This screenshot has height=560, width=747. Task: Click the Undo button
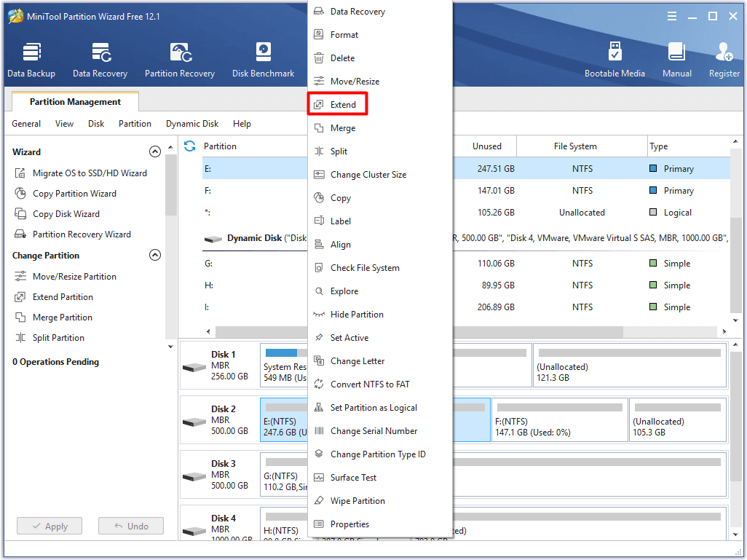tap(131, 527)
